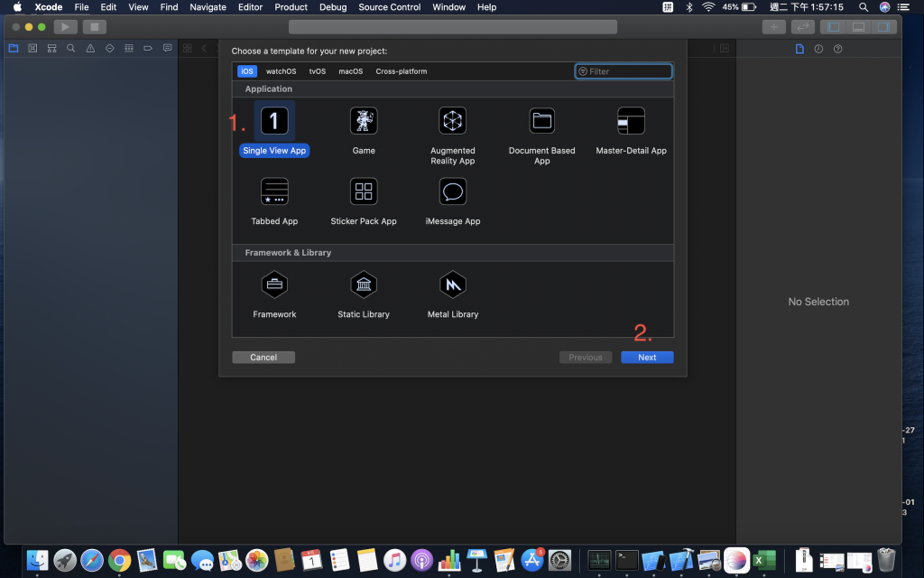The image size is (924, 578).
Task: Switch to the macOS platform tab
Action: point(351,71)
